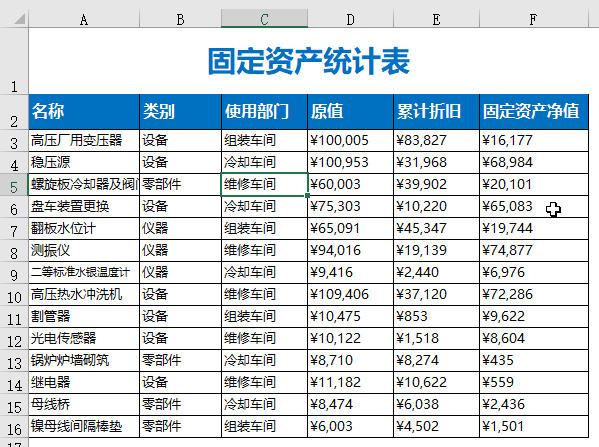Select column A header
This screenshot has height=447, width=599.
click(84, 19)
